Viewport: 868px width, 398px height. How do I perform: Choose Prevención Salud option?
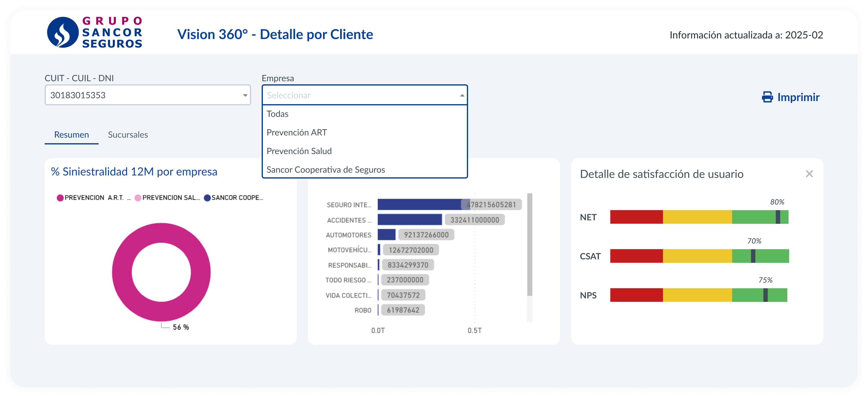[299, 151]
